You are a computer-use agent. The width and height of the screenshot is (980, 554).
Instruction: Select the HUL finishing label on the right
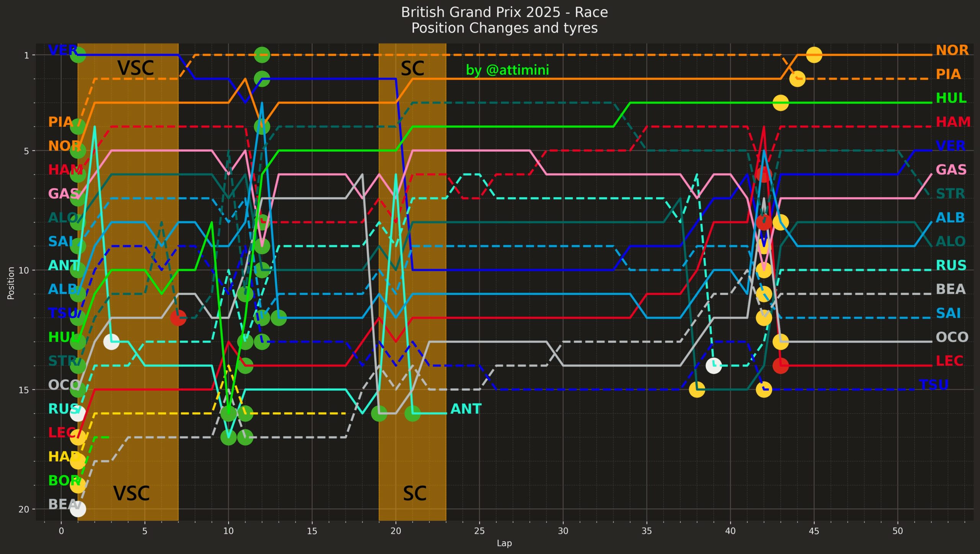pos(951,98)
